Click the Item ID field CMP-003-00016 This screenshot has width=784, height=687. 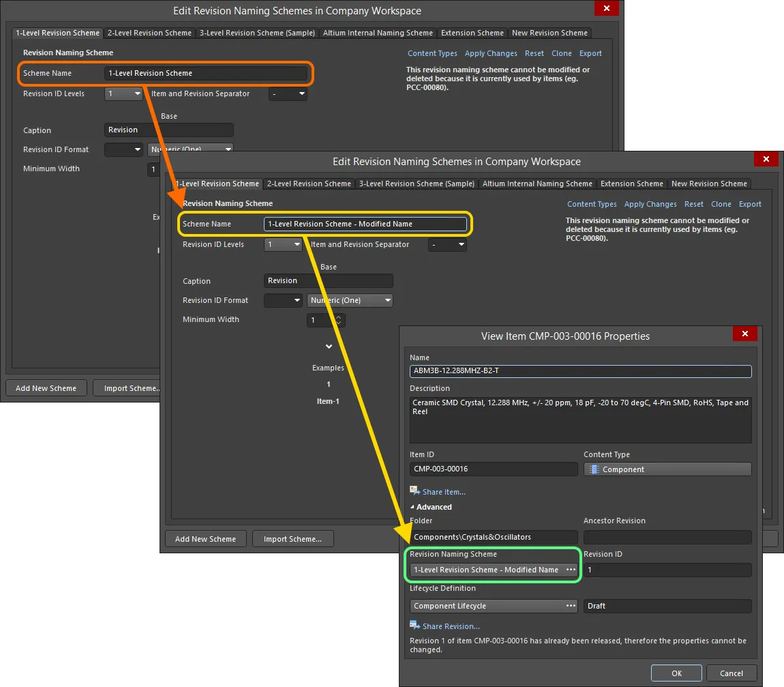click(x=494, y=469)
